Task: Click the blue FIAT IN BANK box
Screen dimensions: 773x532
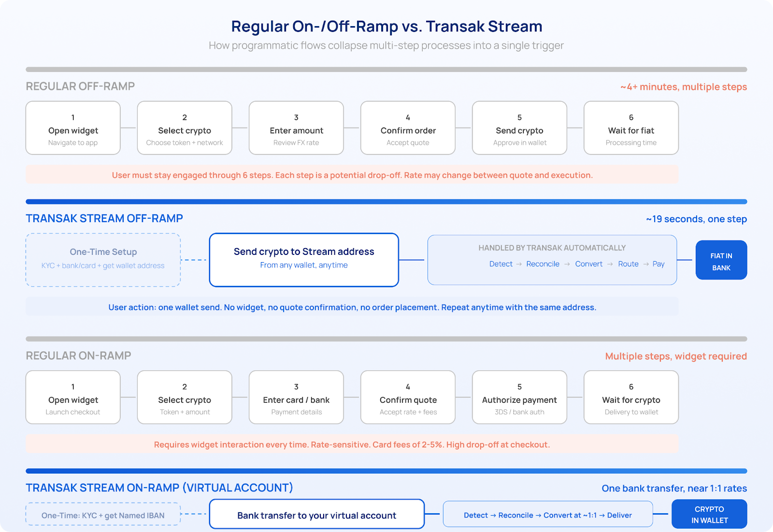Action: click(x=721, y=260)
